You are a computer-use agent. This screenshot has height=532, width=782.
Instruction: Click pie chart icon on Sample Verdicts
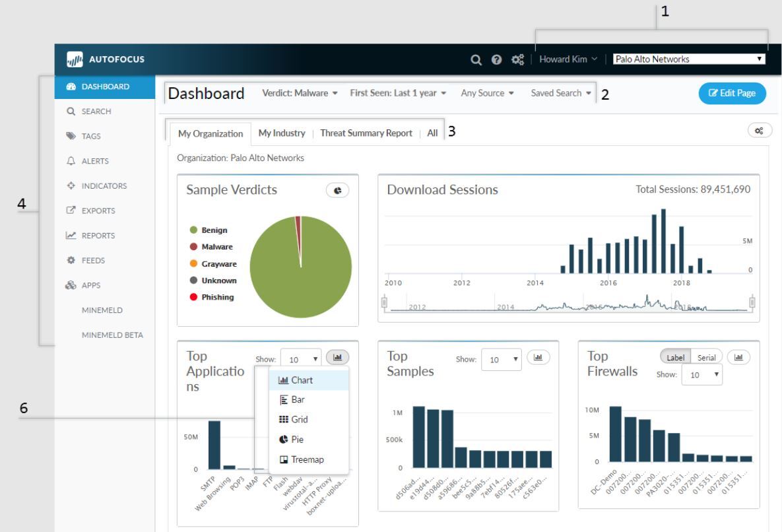point(337,190)
